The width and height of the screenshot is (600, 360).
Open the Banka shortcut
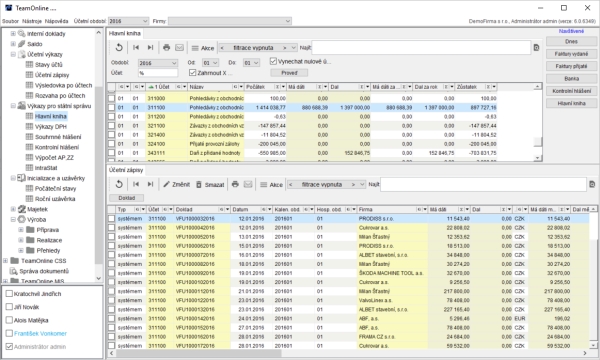point(571,78)
